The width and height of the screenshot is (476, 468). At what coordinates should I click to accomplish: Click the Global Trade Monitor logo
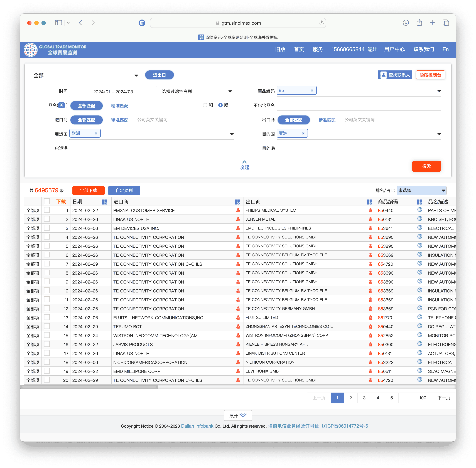click(55, 50)
